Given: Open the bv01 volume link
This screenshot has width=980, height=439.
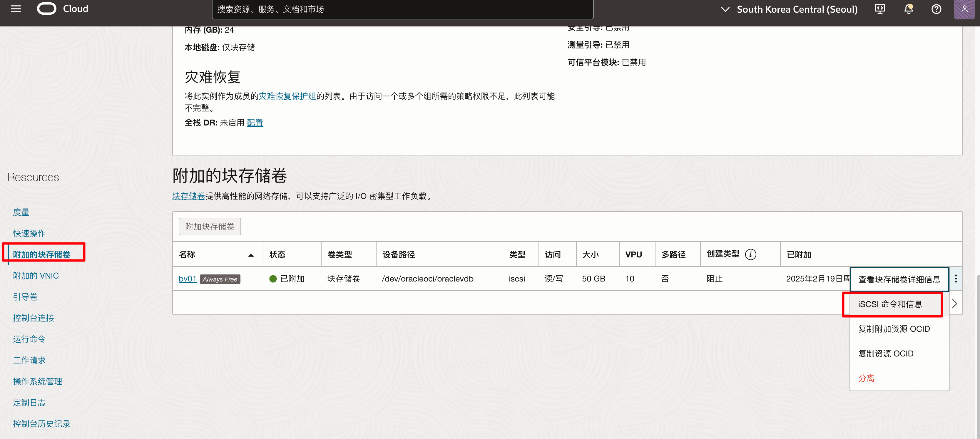Looking at the screenshot, I should coord(187,279).
